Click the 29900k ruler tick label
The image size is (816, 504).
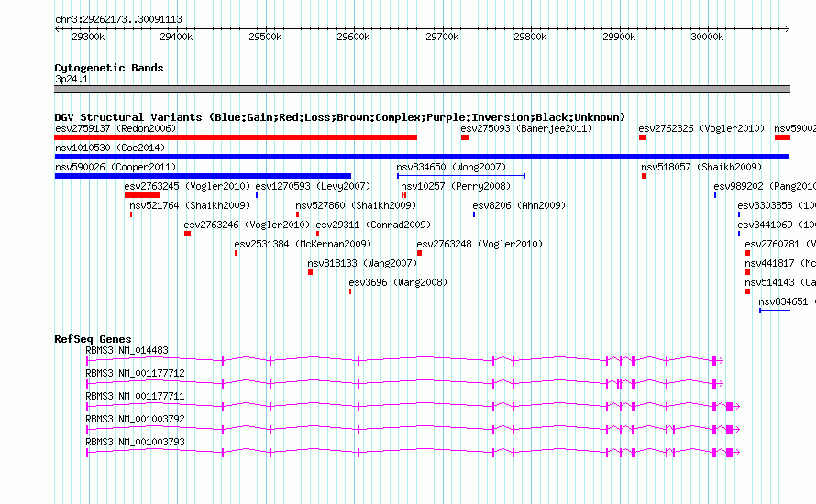point(619,37)
